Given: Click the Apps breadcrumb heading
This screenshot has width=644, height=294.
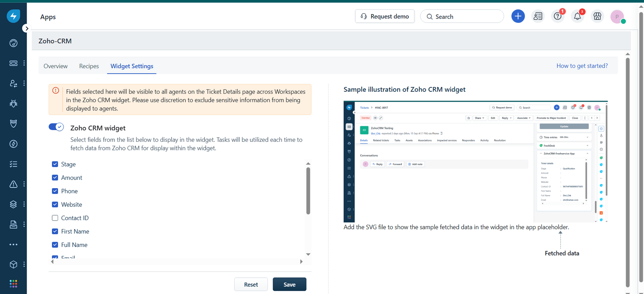Looking at the screenshot, I should click(x=48, y=17).
